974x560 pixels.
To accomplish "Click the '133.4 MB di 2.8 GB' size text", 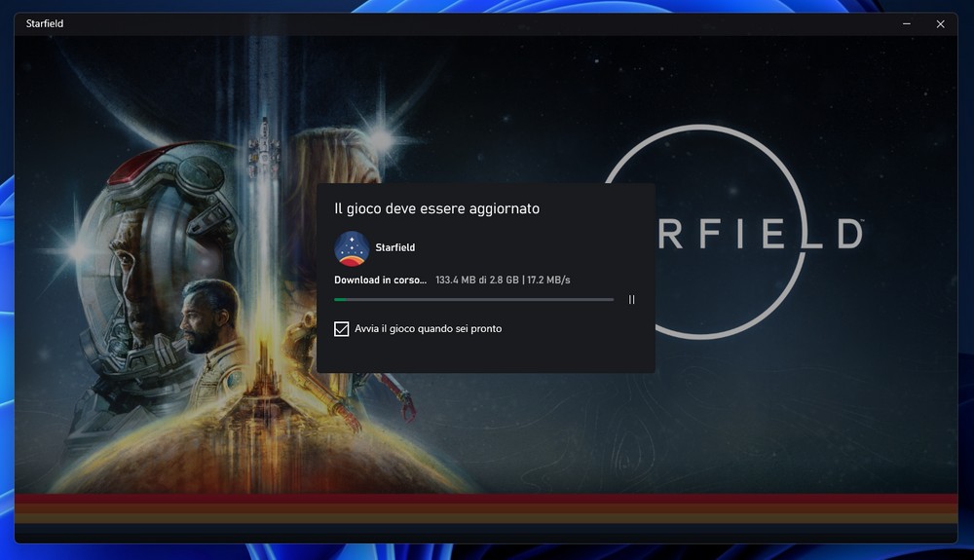I will (x=477, y=280).
